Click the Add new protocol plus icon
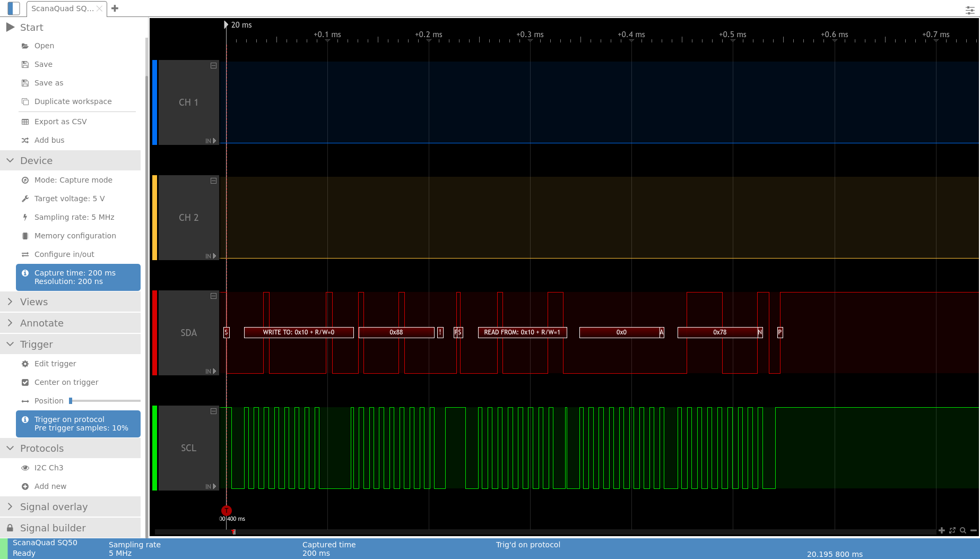This screenshot has width=980, height=559. click(x=25, y=486)
